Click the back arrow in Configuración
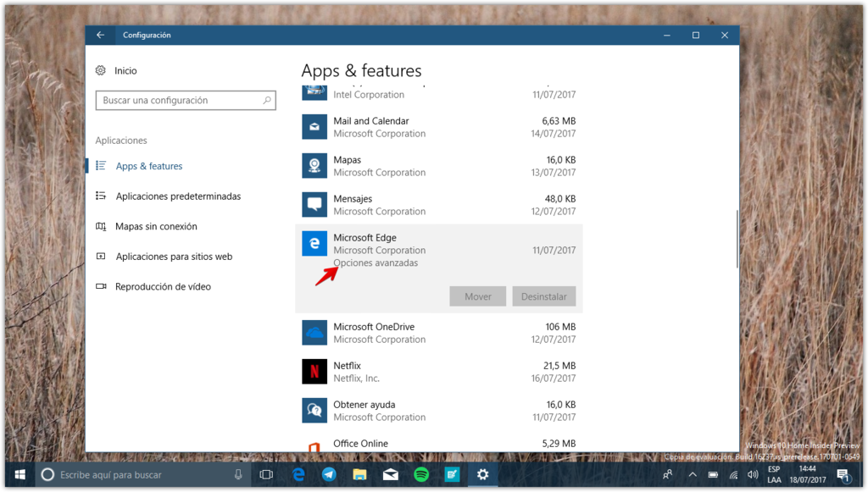The image size is (868, 492). [x=101, y=36]
